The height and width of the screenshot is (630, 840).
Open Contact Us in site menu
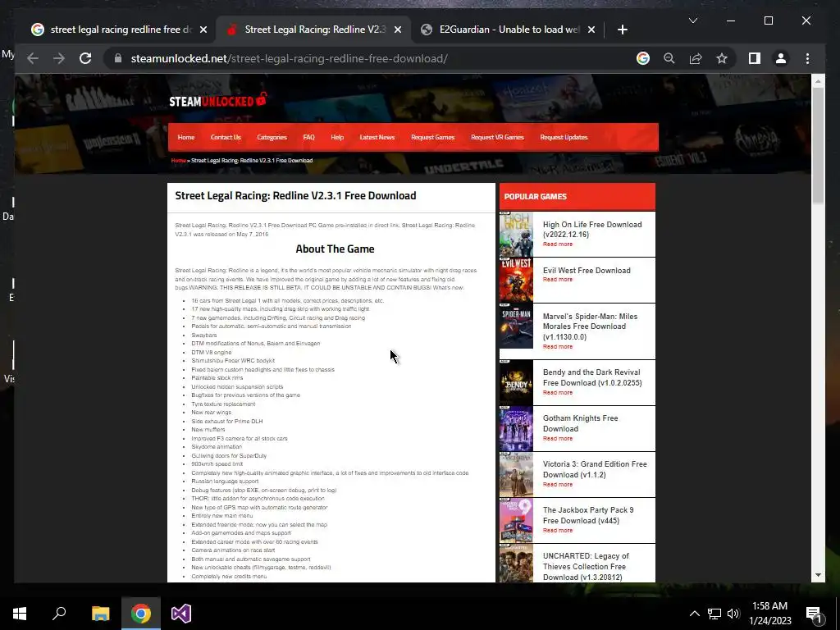click(226, 137)
